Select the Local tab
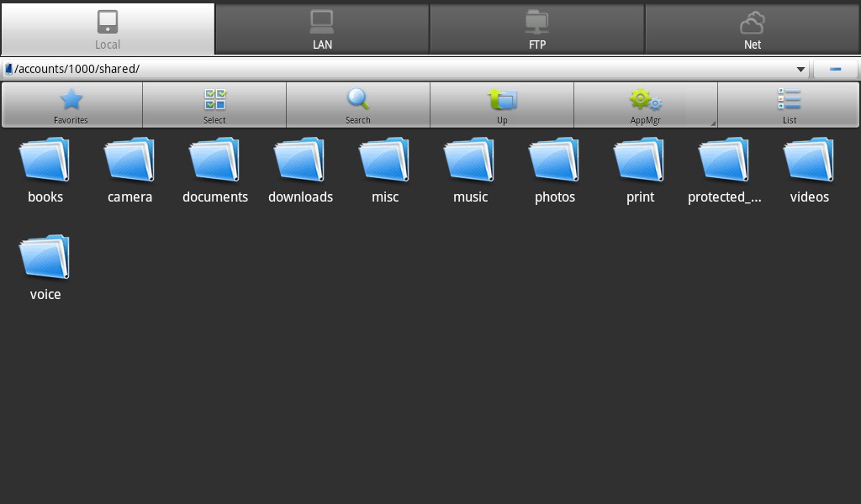The width and height of the screenshot is (861, 504). (108, 29)
